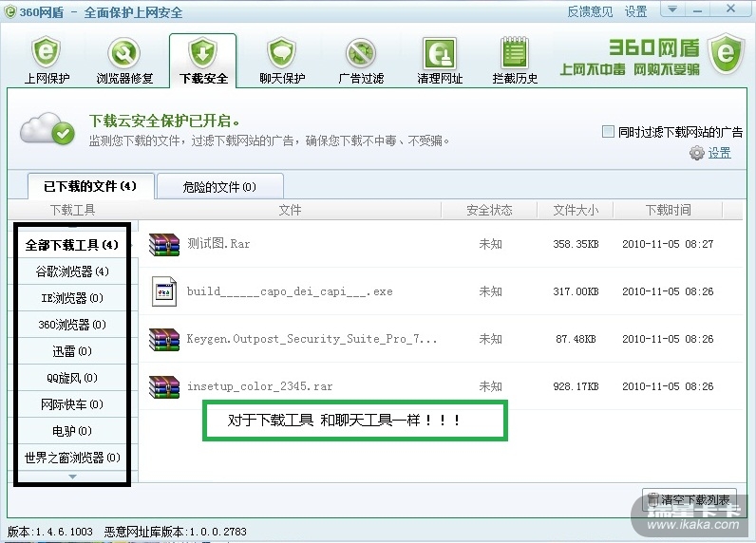Open the 广告过滤 icon
This screenshot has width=756, height=543.
(361, 53)
